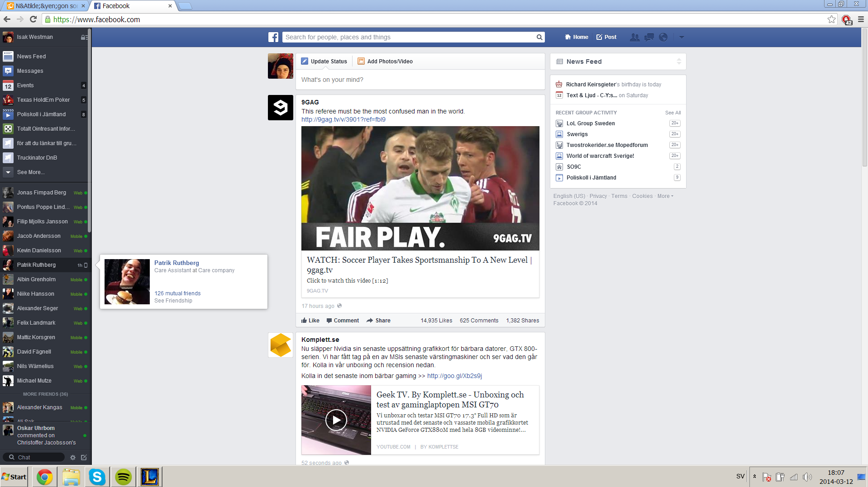Play the Komplett.se MSI video
Image resolution: width=868 pixels, height=487 pixels.
[336, 420]
